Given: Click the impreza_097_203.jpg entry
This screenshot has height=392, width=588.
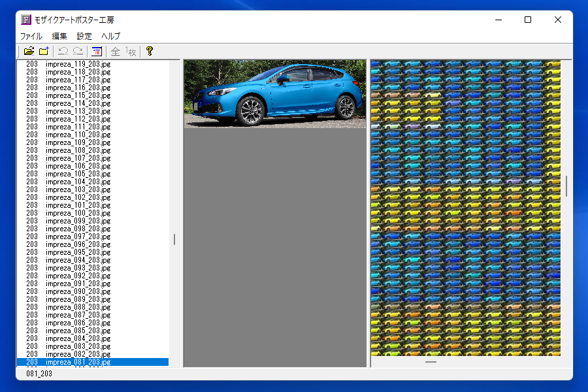Looking at the screenshot, I should click(93, 237).
